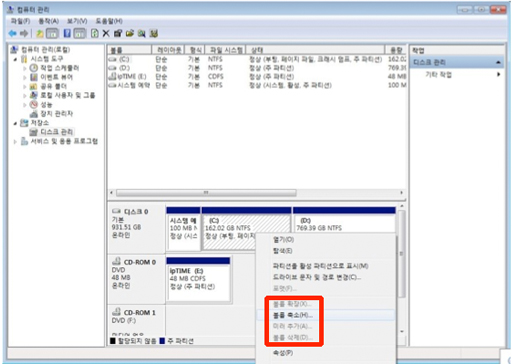Viewport: 514px width, 364px height.
Task: Click the Forward arrow in toolbar
Action: (24, 33)
